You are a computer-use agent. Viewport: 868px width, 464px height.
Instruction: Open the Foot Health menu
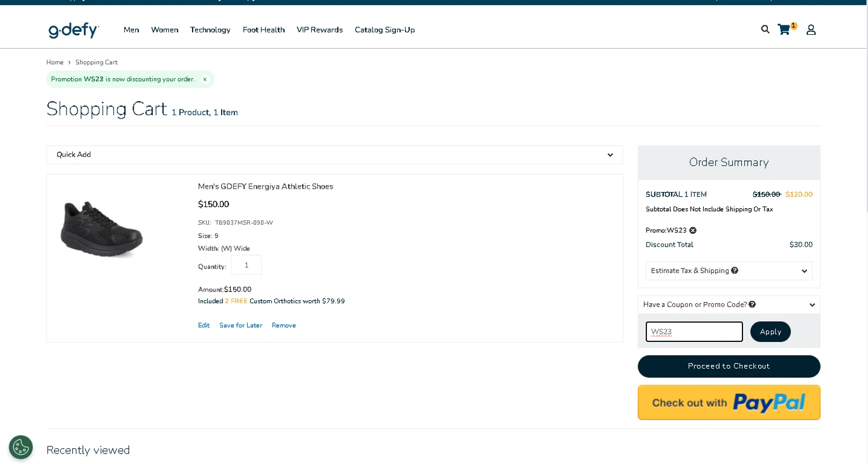[263, 30]
